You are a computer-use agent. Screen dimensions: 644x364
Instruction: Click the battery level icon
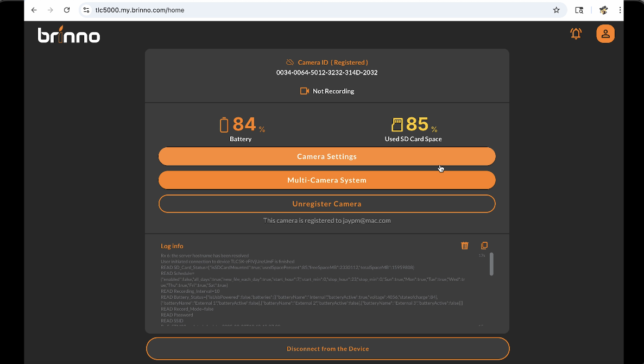coord(224,125)
